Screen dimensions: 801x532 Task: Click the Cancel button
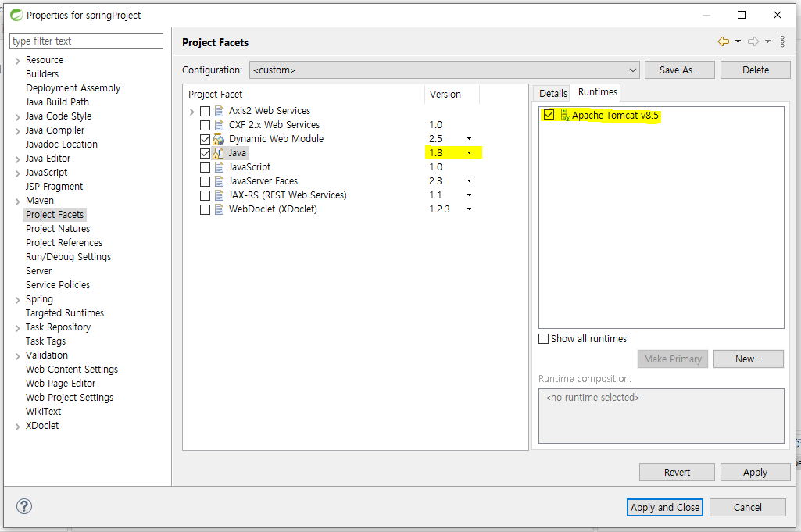pyautogui.click(x=747, y=507)
